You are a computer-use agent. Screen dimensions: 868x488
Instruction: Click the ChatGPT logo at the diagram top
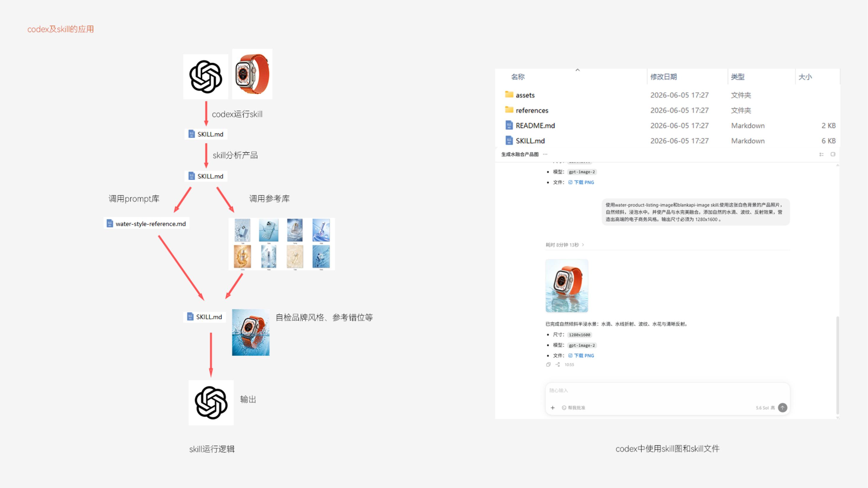[x=206, y=76]
